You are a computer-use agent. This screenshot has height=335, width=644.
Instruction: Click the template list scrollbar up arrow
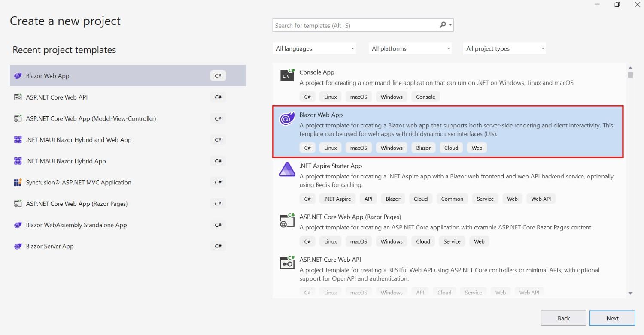[630, 68]
